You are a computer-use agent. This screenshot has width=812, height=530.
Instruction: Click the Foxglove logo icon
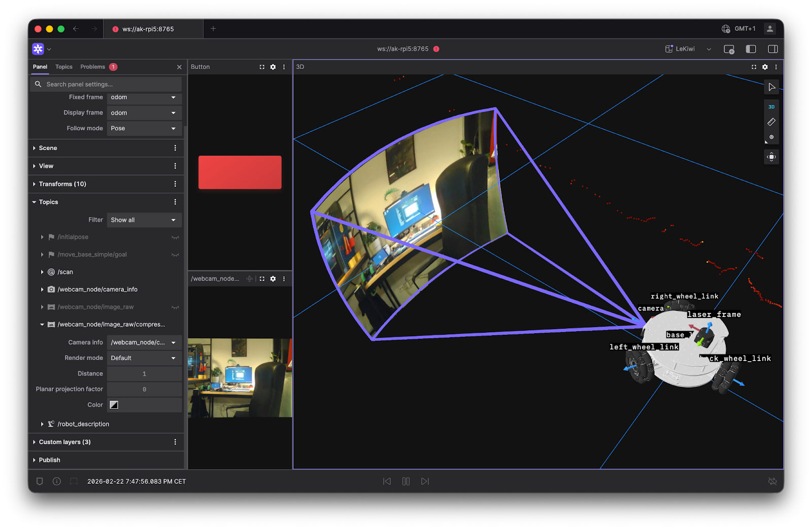tap(38, 49)
